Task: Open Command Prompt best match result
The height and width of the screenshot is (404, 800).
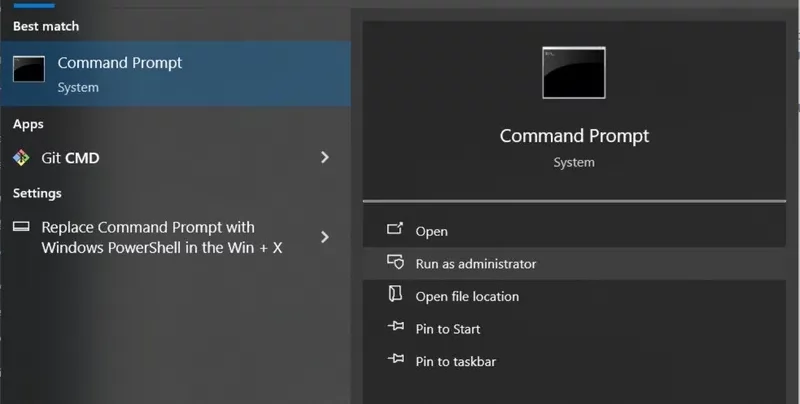Action: pos(176,74)
